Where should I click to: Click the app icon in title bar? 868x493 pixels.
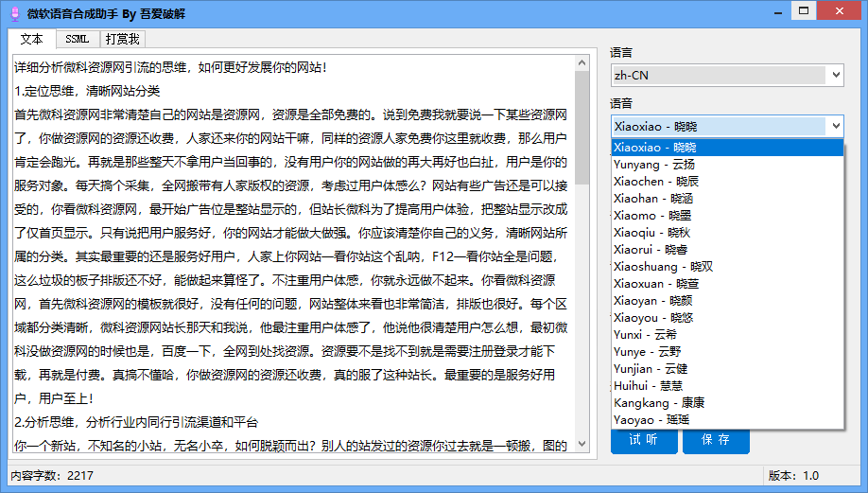tap(12, 13)
